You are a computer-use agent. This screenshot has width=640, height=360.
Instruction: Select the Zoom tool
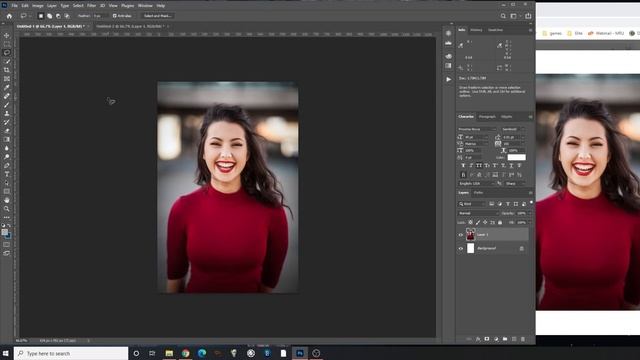point(7,209)
